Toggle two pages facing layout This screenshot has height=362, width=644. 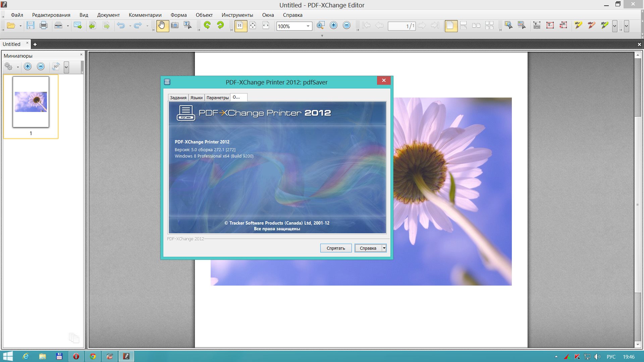pyautogui.click(x=476, y=25)
